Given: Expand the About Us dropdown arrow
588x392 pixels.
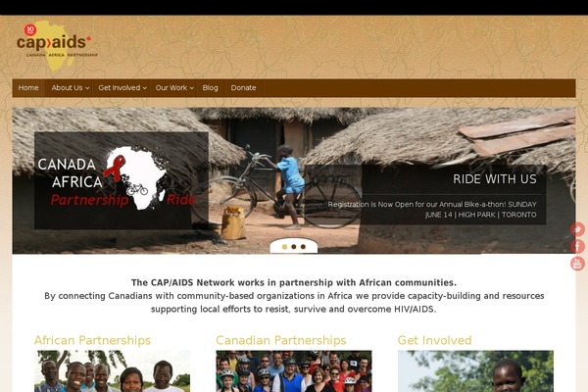Looking at the screenshot, I should point(87,88).
